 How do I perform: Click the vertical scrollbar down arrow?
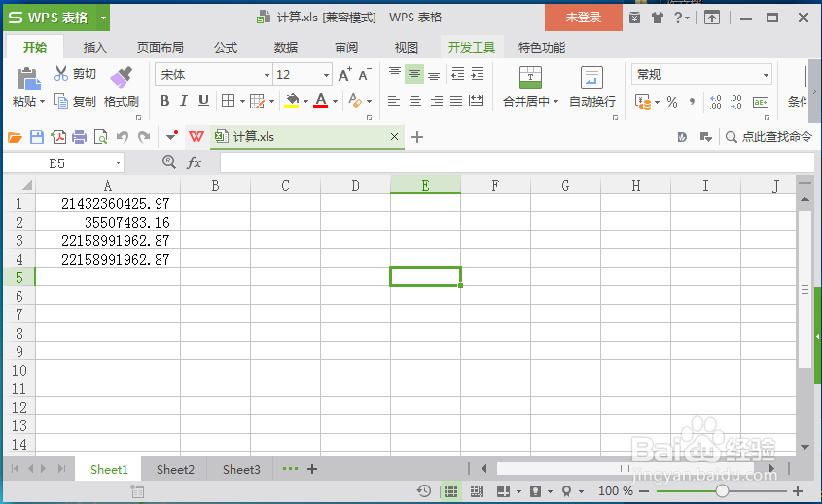pos(804,447)
